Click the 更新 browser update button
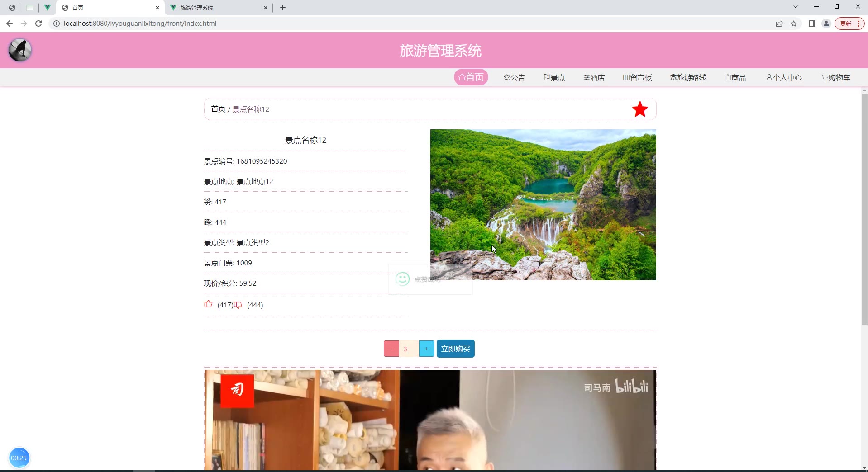The image size is (868, 472). tap(849, 24)
